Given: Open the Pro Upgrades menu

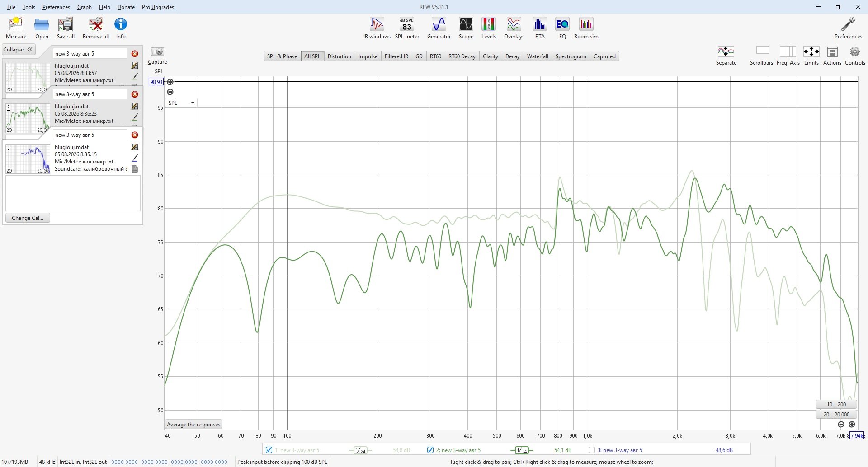Looking at the screenshot, I should 158,7.
